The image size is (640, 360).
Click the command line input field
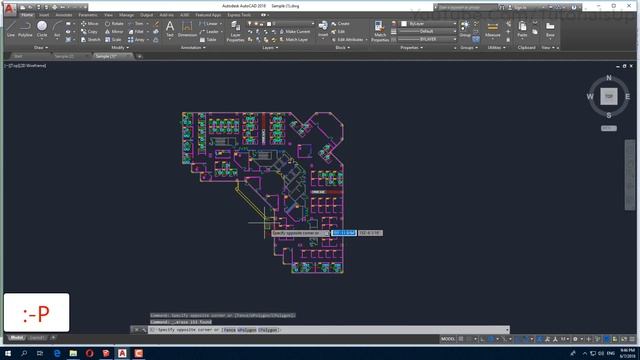point(328,330)
